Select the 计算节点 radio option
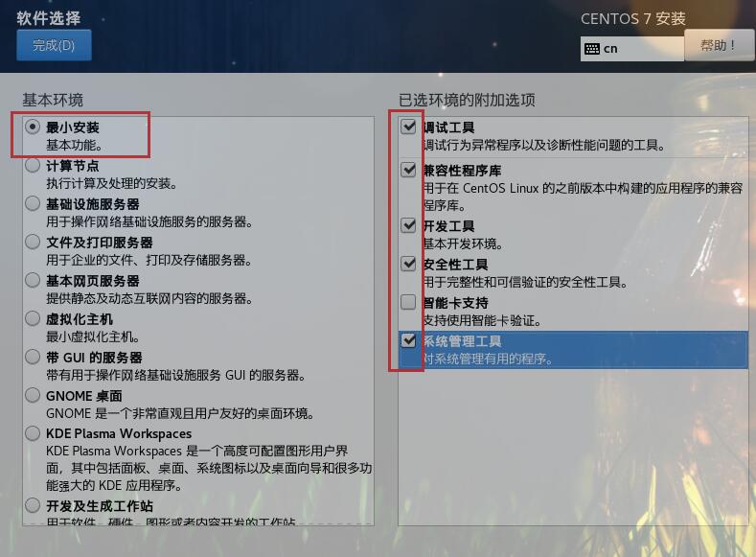This screenshot has height=557, width=756. (x=33, y=166)
